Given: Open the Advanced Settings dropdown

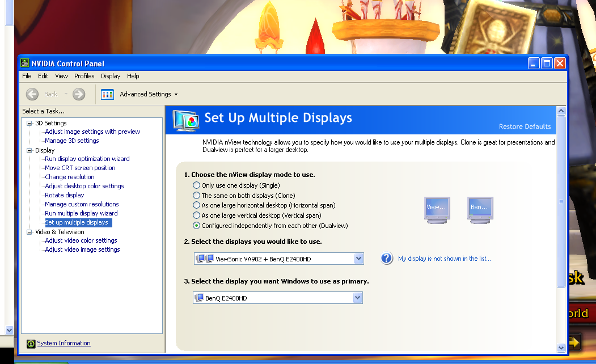Looking at the screenshot, I should point(176,94).
